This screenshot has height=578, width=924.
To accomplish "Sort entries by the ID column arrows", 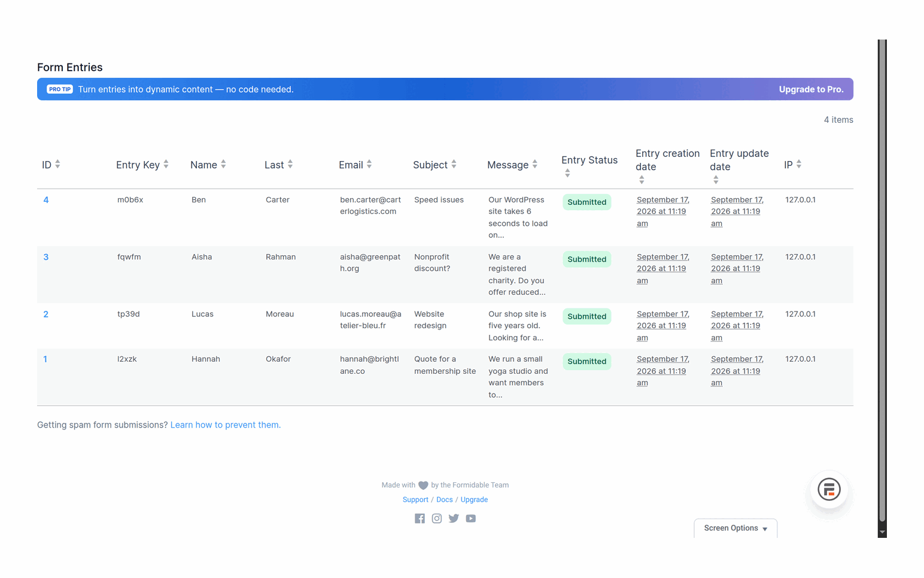I will pyautogui.click(x=58, y=164).
